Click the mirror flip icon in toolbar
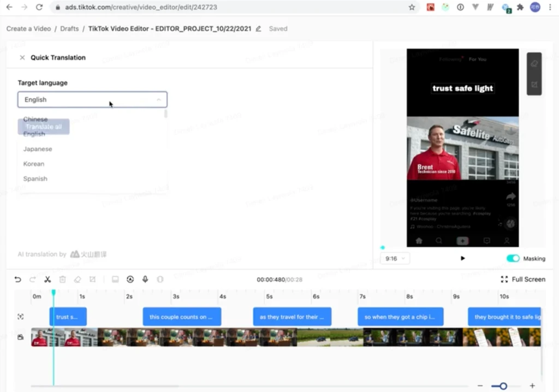This screenshot has height=392, width=559. [160, 280]
